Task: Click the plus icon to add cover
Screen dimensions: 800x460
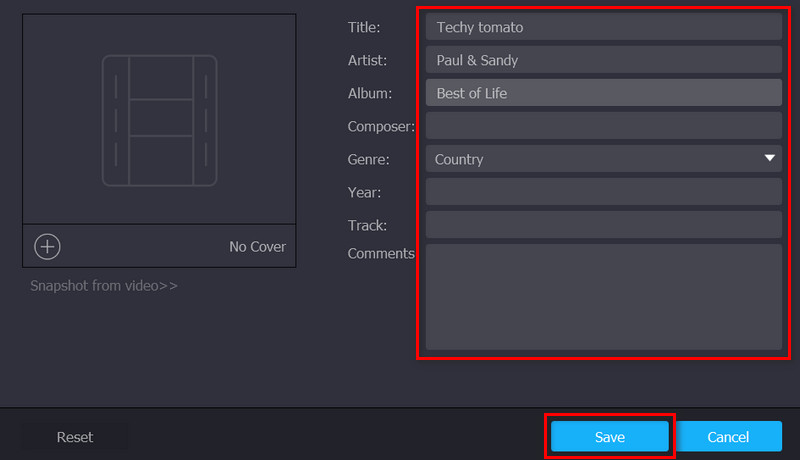Action: coord(47,246)
